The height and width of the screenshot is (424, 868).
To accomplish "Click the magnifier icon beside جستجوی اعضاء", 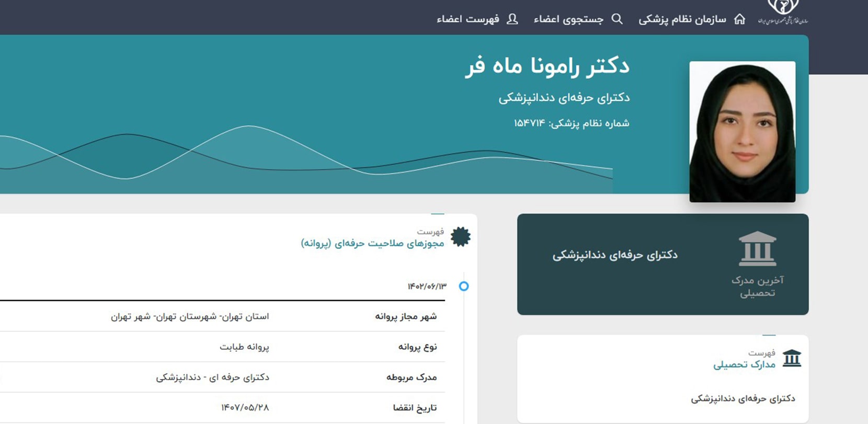I will [x=617, y=19].
